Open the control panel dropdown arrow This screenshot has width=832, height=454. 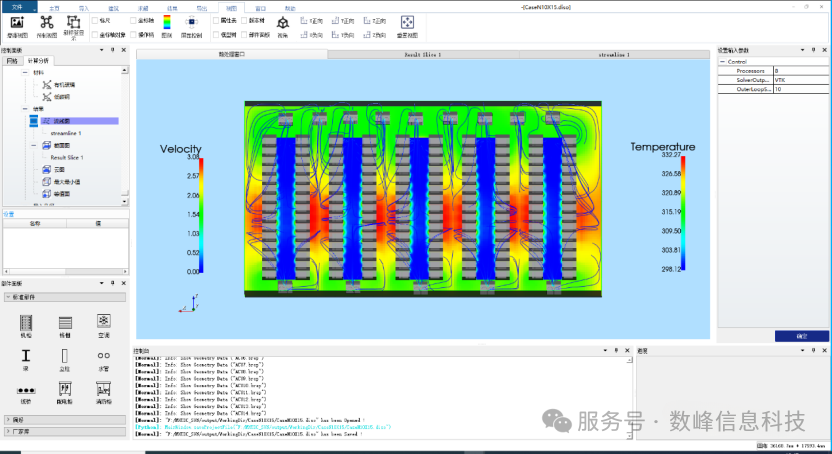pyautogui.click(x=101, y=50)
